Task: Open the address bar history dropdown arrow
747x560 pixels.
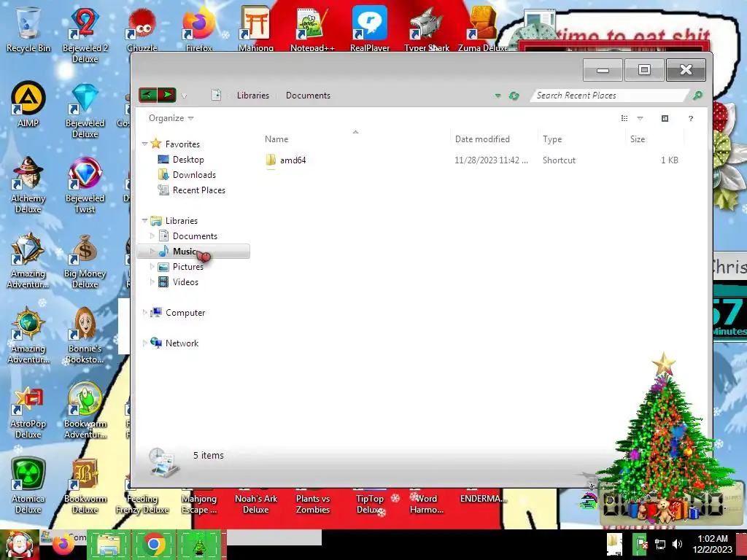Action: [x=498, y=96]
